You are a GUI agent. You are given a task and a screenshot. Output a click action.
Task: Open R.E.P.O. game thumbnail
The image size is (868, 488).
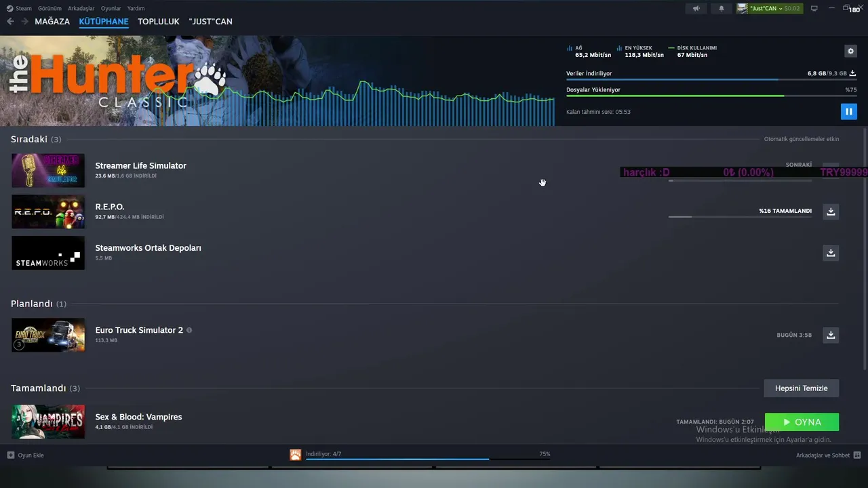click(x=48, y=211)
